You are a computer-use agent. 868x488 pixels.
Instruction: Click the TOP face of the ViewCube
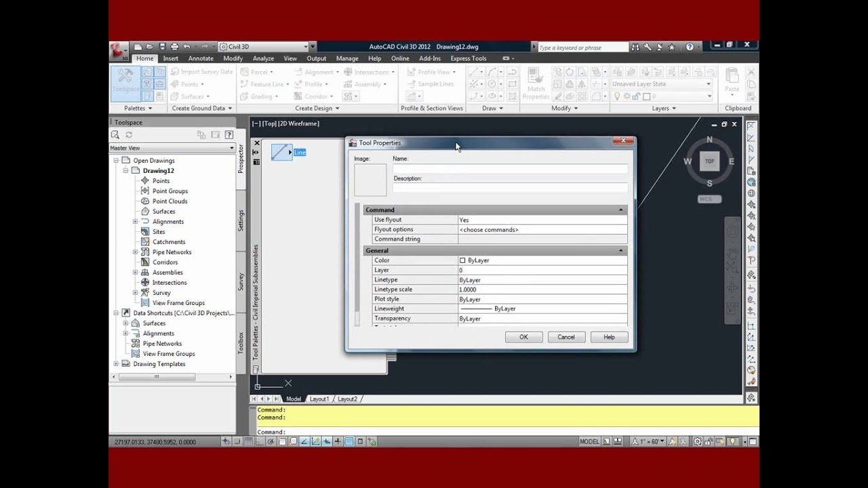(x=709, y=161)
